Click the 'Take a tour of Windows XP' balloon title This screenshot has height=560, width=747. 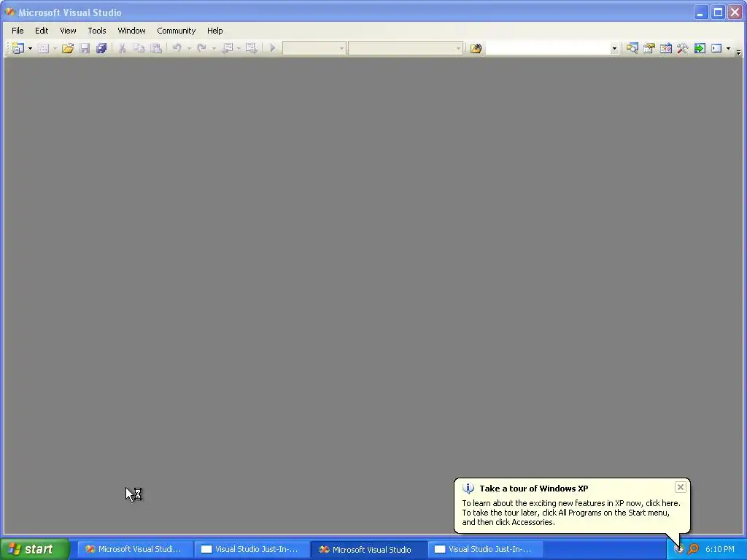(533, 489)
